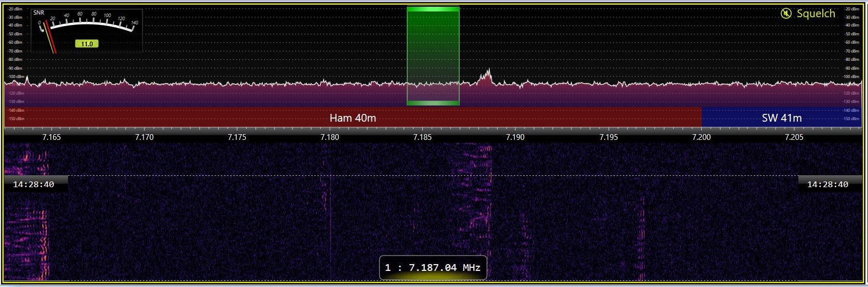This screenshot has width=868, height=287.
Task: Click the left 14:28:40 timestamp marker
Action: [x=34, y=185]
